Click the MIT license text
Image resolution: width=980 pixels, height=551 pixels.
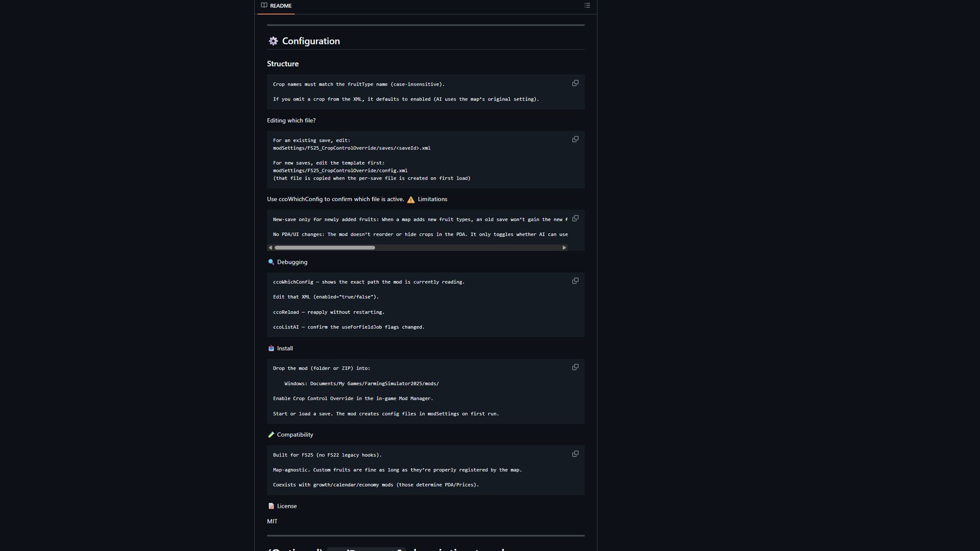pyautogui.click(x=272, y=521)
